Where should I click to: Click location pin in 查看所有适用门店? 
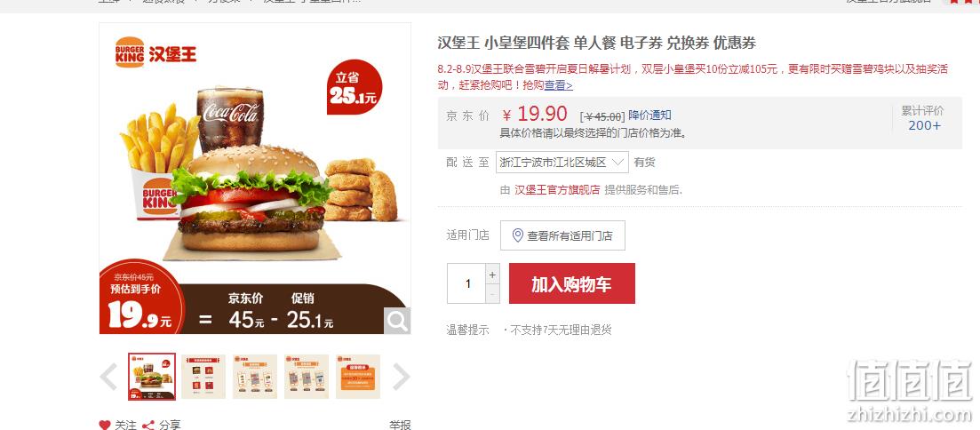pyautogui.click(x=517, y=235)
